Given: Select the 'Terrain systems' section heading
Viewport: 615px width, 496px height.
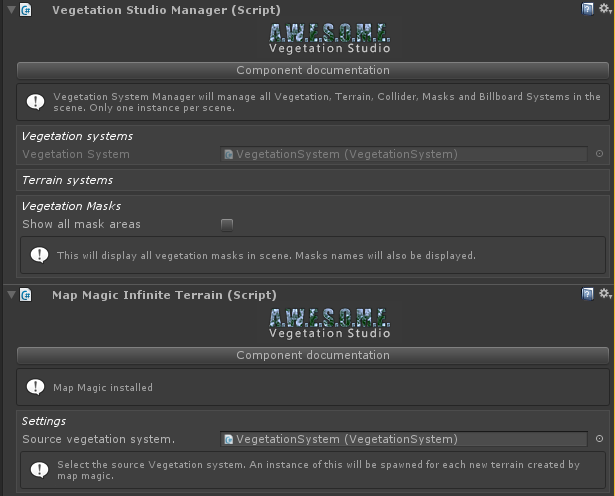Looking at the screenshot, I should 67,180.
